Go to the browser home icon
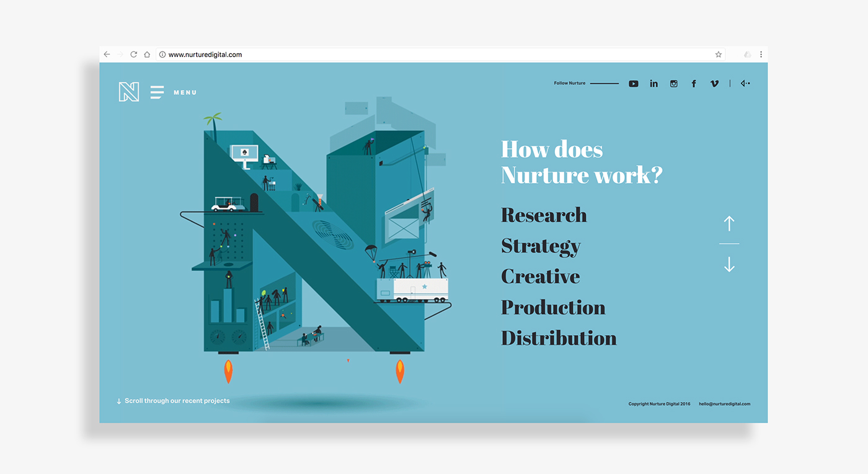The image size is (868, 474). point(147,55)
